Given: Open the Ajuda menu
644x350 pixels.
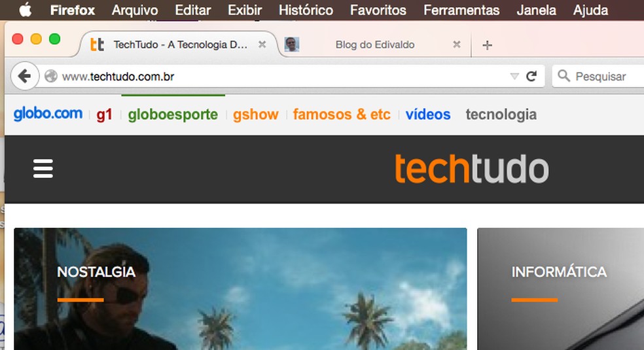Looking at the screenshot, I should 590,10.
